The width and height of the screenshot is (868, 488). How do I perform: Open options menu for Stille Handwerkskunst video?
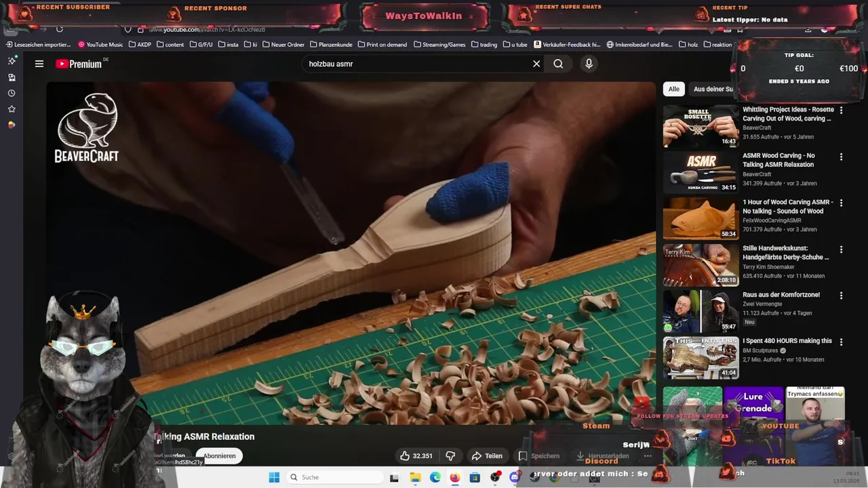pyautogui.click(x=841, y=249)
